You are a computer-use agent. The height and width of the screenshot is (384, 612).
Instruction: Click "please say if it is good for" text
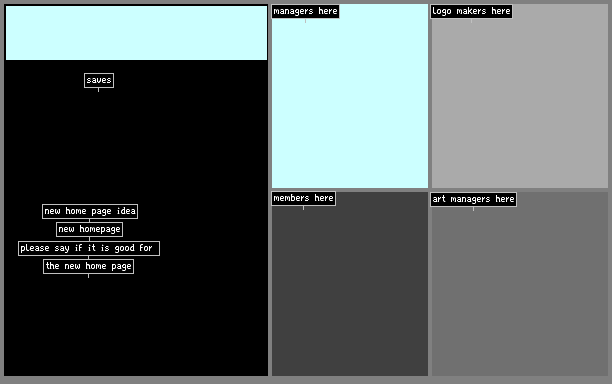click(89, 248)
